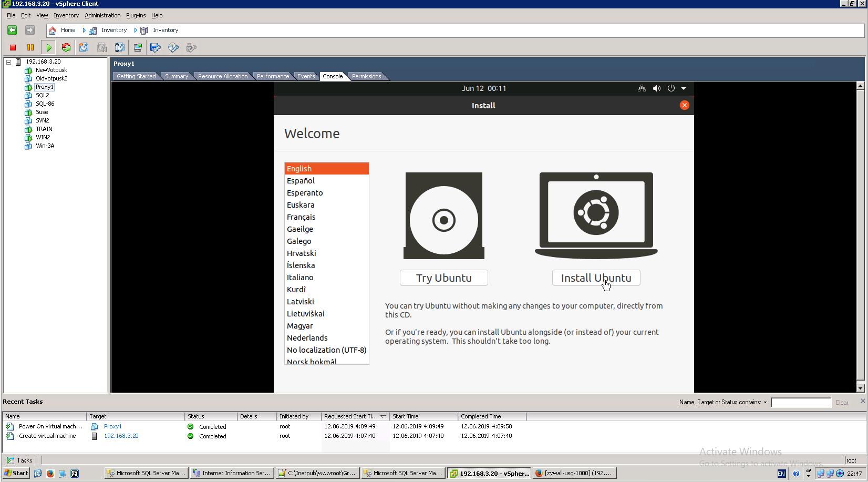The image size is (868, 482).
Task: Click the EN language indicator in tray
Action: tap(781, 474)
